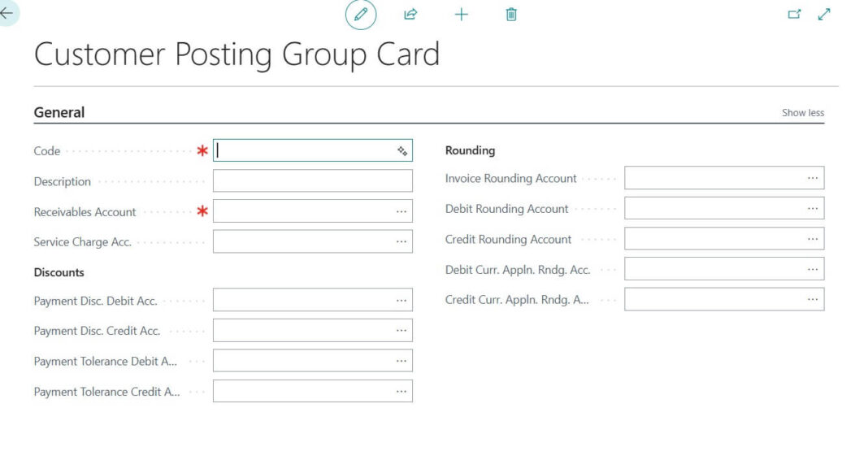This screenshot has width=868, height=473.
Task: Open Debit Curr. Appln. Rndg. Acc. lookup
Action: pos(813,269)
